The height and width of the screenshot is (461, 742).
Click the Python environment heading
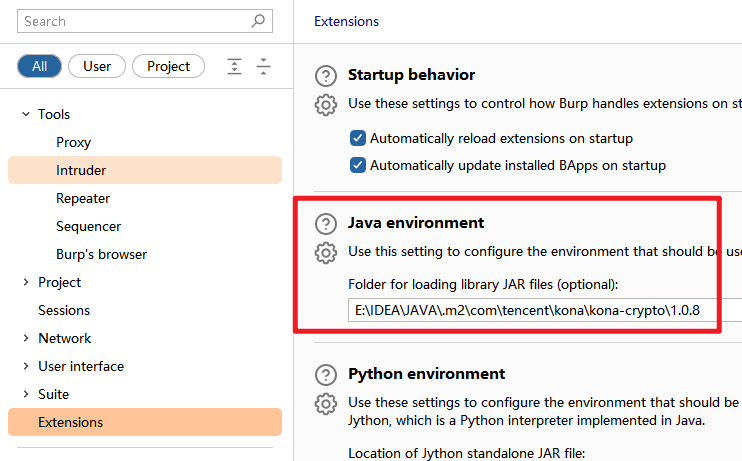coord(426,373)
